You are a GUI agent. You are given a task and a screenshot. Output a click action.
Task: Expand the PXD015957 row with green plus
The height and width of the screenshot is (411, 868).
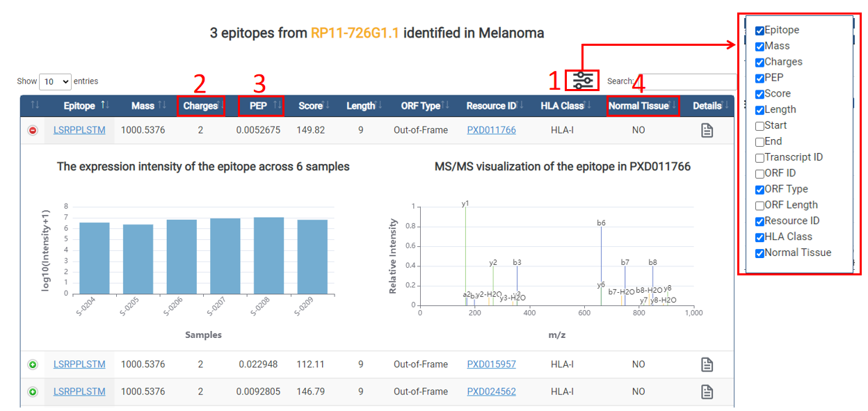pos(33,364)
